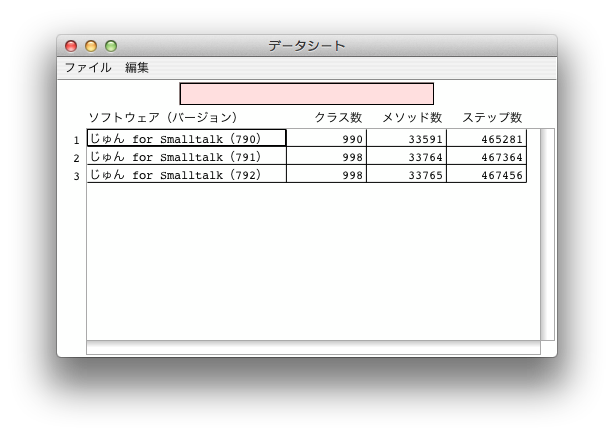The width and height of the screenshot is (614, 436).
Task: Zoom the window with green button
Action: (x=111, y=46)
